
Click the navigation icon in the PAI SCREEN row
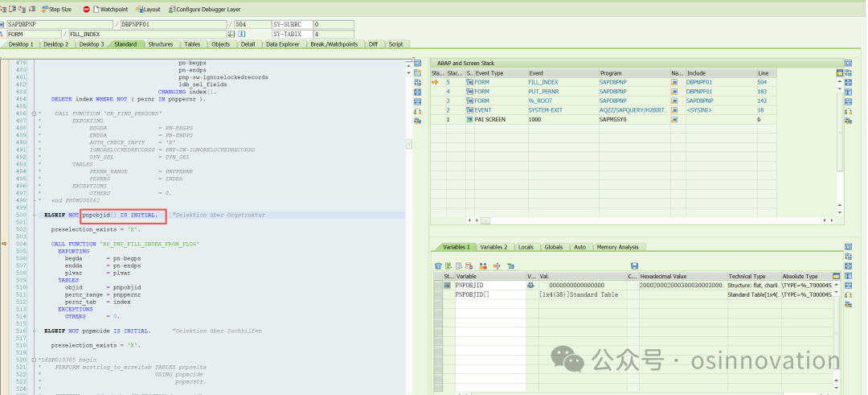[x=674, y=119]
